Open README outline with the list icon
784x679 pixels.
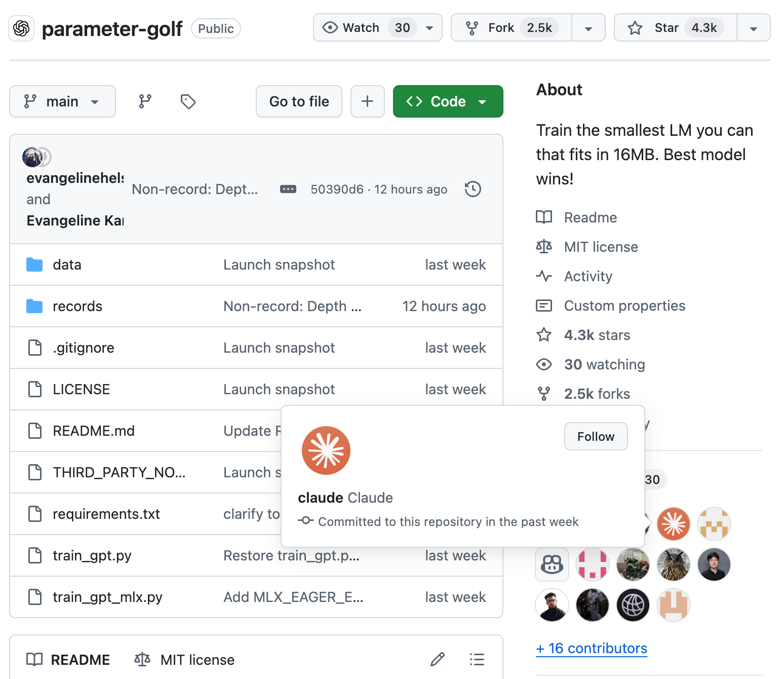477,659
